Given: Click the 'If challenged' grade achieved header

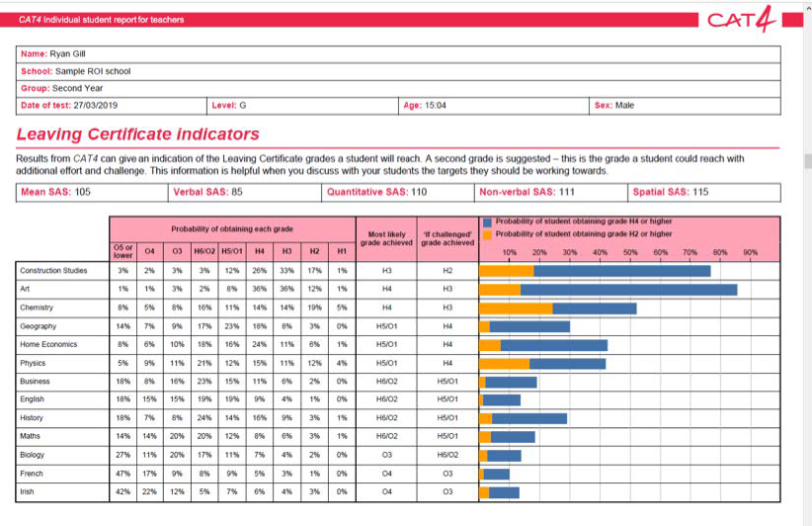Looking at the screenshot, I should pyautogui.click(x=447, y=239).
